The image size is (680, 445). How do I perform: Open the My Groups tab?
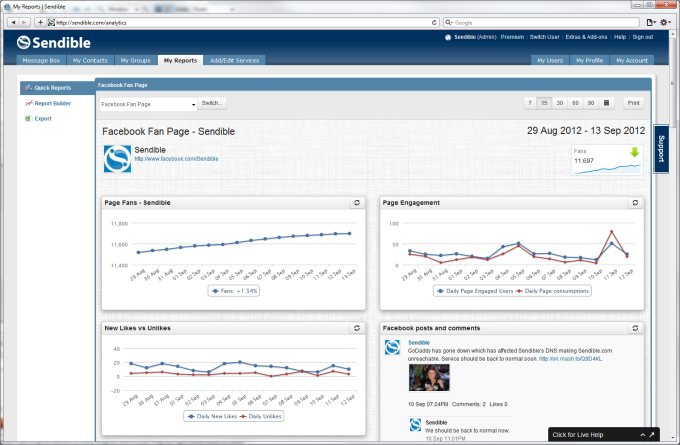pos(135,60)
